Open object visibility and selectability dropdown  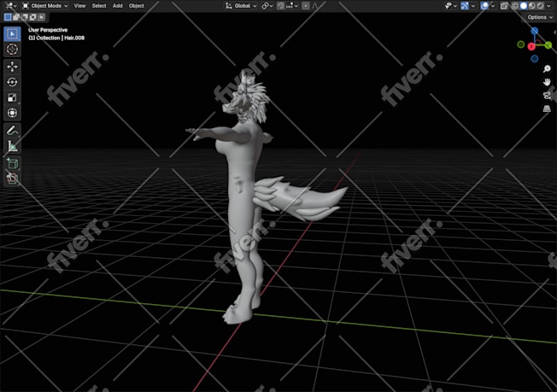point(451,6)
